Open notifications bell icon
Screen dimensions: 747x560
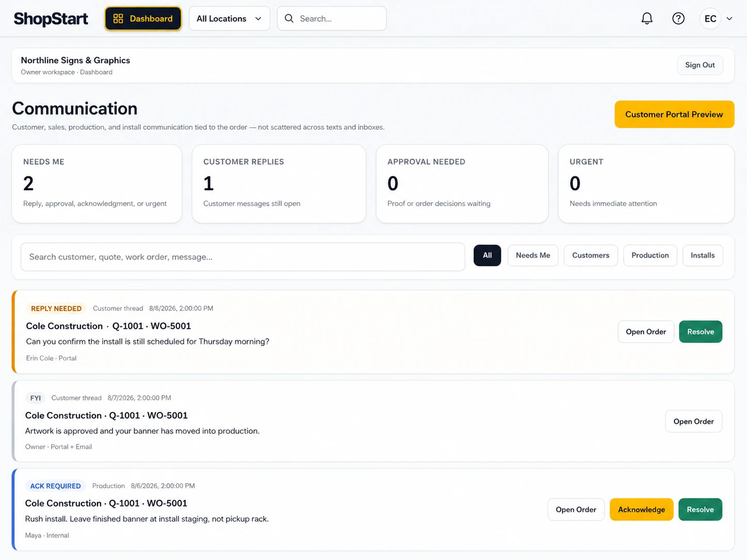click(x=647, y=19)
